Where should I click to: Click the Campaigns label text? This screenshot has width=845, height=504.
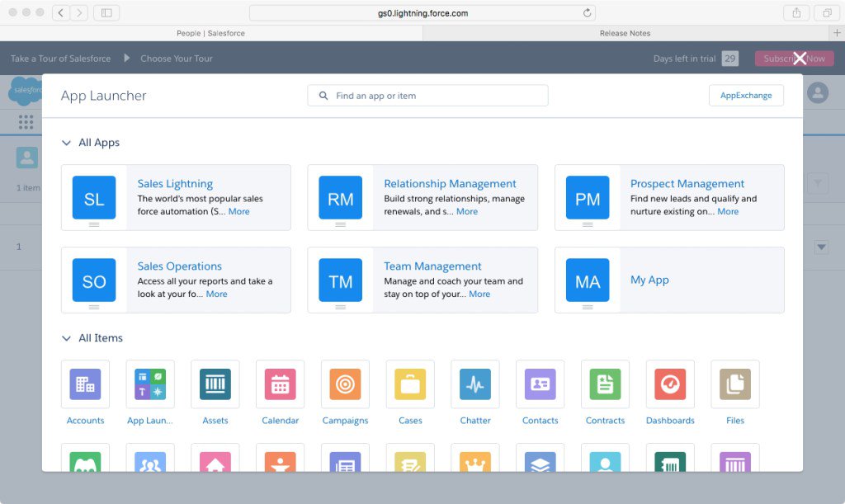tap(345, 421)
